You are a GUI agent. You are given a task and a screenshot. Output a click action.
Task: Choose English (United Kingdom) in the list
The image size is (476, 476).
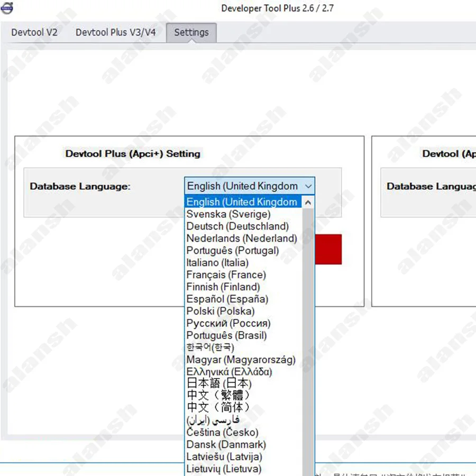[243, 202]
